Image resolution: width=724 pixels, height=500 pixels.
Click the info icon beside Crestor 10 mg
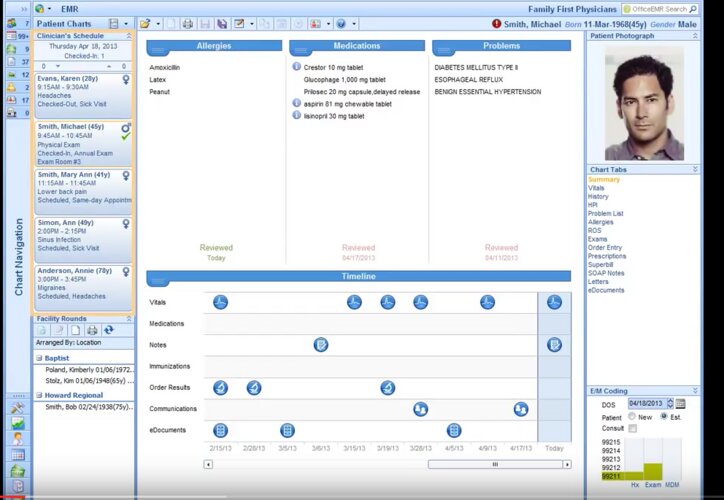297,67
